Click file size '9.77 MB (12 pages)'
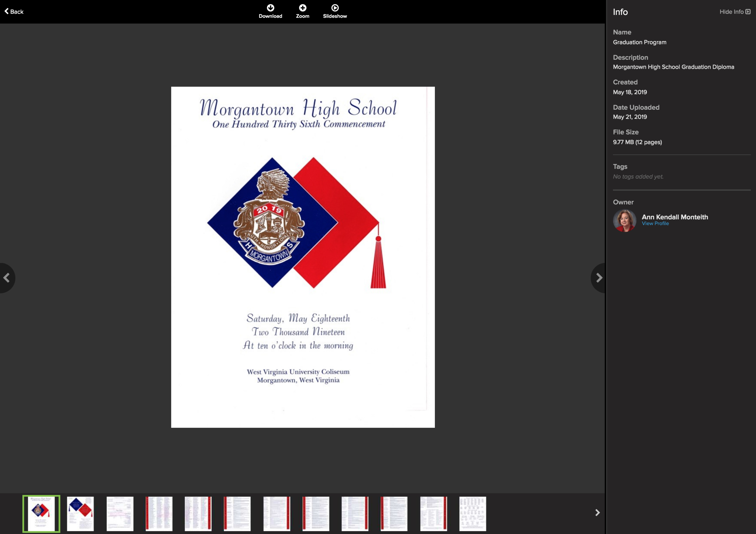 click(637, 142)
